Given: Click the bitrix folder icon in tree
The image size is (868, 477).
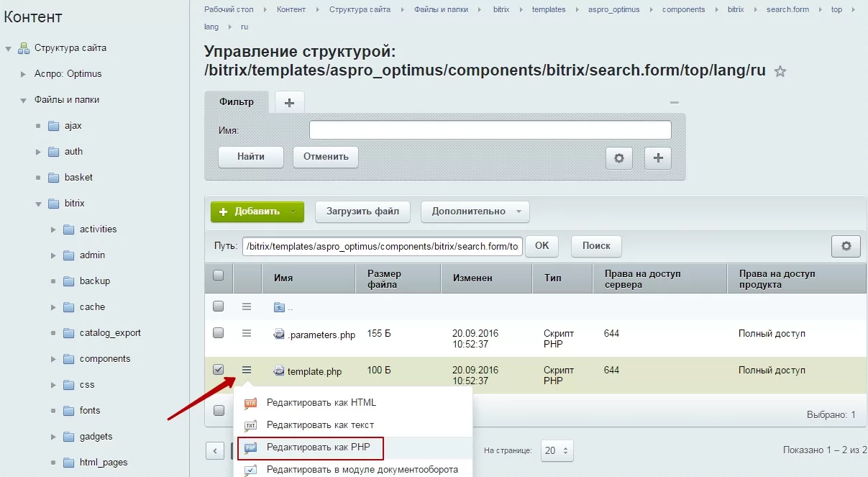Looking at the screenshot, I should point(53,204).
